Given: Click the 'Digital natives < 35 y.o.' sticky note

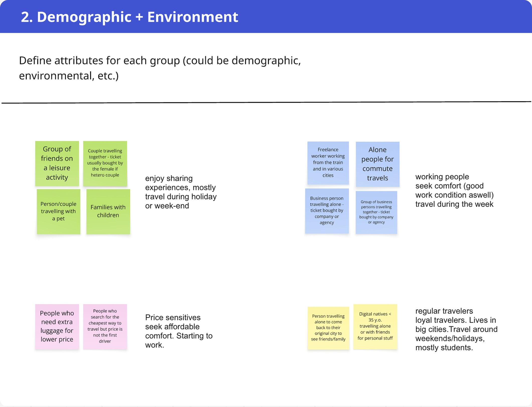Looking at the screenshot, I should (x=375, y=326).
